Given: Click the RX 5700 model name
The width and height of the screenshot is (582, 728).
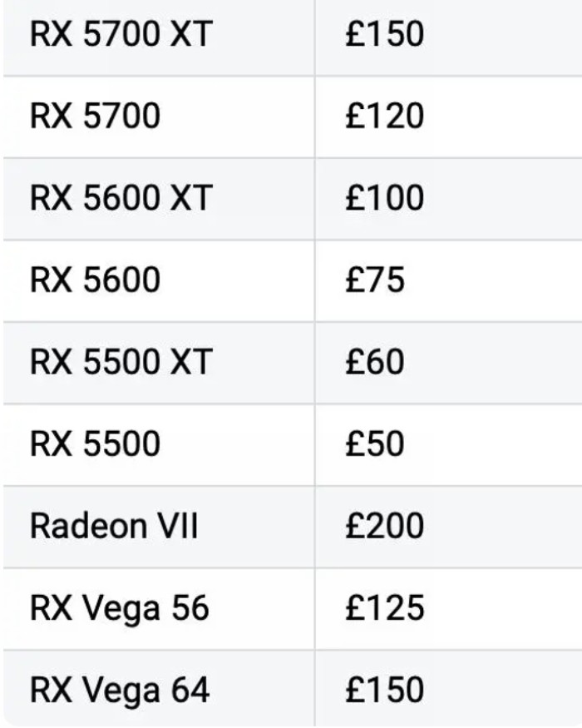Looking at the screenshot, I should pos(95,116).
